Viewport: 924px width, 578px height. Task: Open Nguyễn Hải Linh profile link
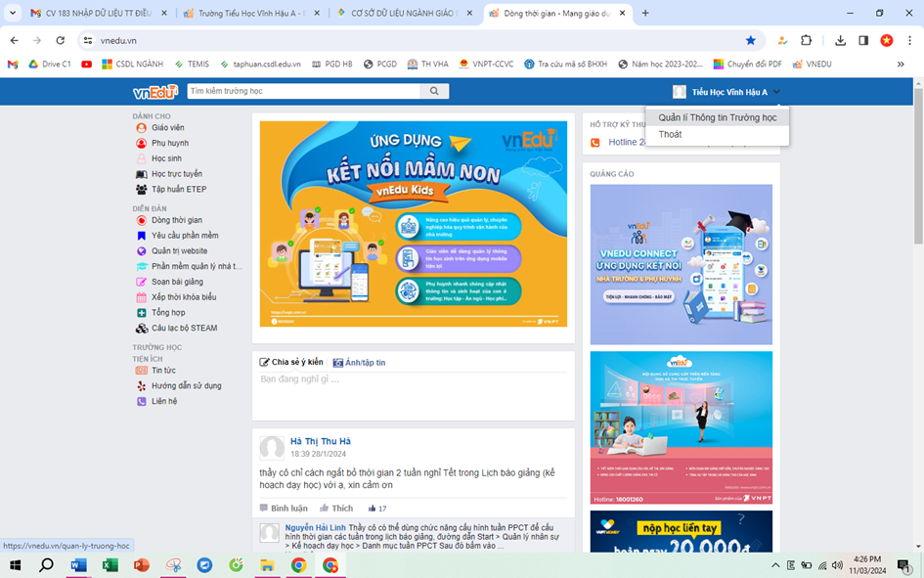click(315, 527)
